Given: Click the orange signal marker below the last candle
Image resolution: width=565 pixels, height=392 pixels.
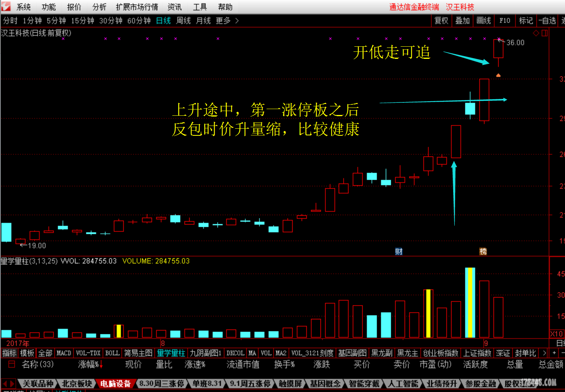Looking at the screenshot, I should pyautogui.click(x=498, y=75).
